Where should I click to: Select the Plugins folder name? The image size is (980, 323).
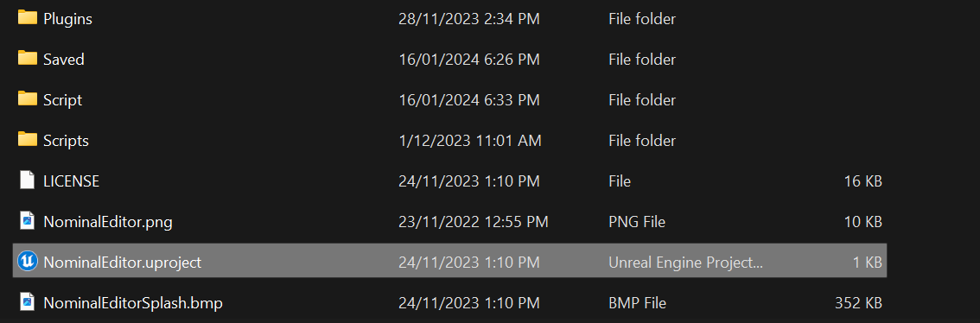67,19
